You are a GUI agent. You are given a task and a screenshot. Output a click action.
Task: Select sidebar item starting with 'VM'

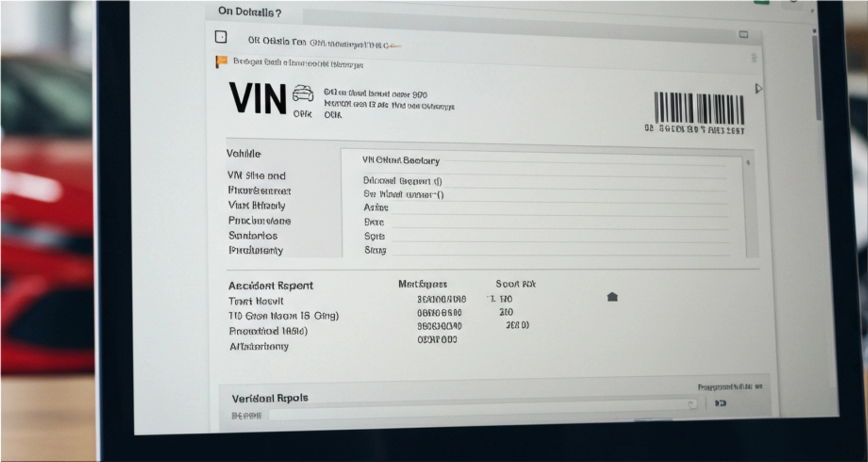(256, 176)
